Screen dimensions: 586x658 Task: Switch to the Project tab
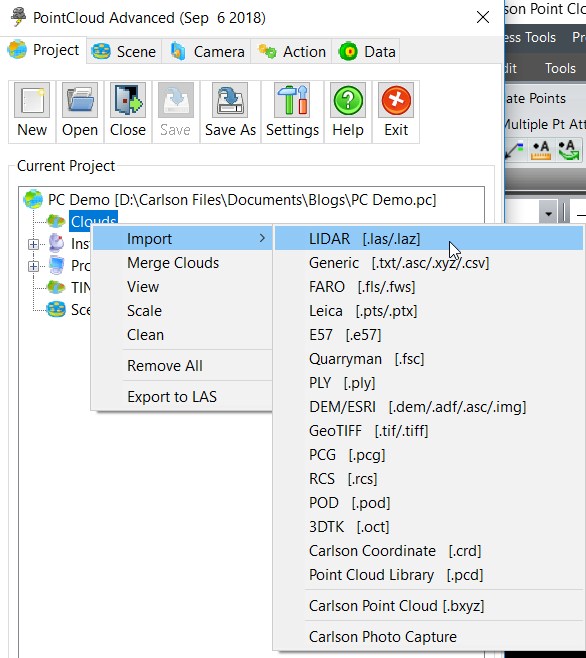point(43,50)
